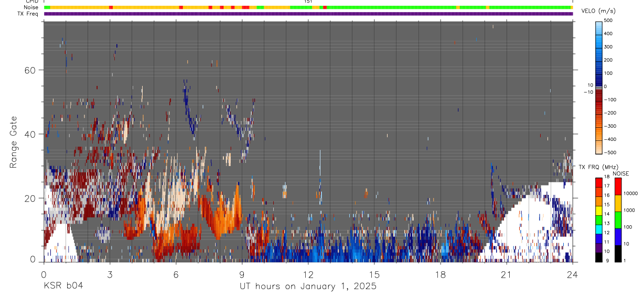Click the '21' hour tick on time axis
The width and height of the screenshot is (644, 297).
point(507,274)
